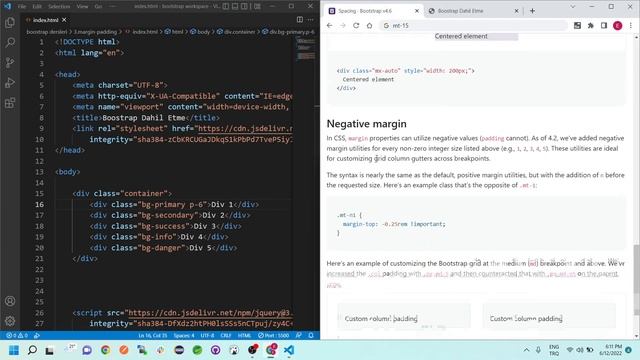The height and width of the screenshot is (360, 640).
Task: Click the div.container breadcrumb segment
Action: pos(236,32)
